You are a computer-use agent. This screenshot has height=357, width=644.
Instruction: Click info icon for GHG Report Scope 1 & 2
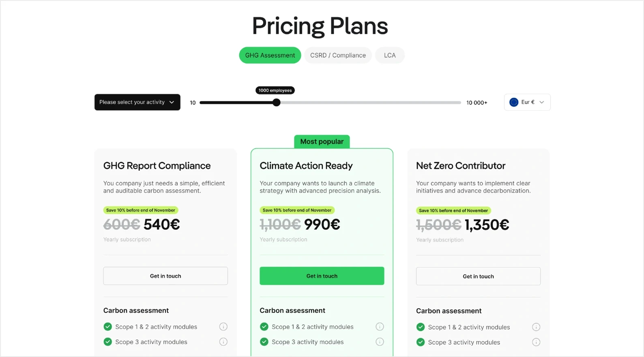[x=223, y=327]
